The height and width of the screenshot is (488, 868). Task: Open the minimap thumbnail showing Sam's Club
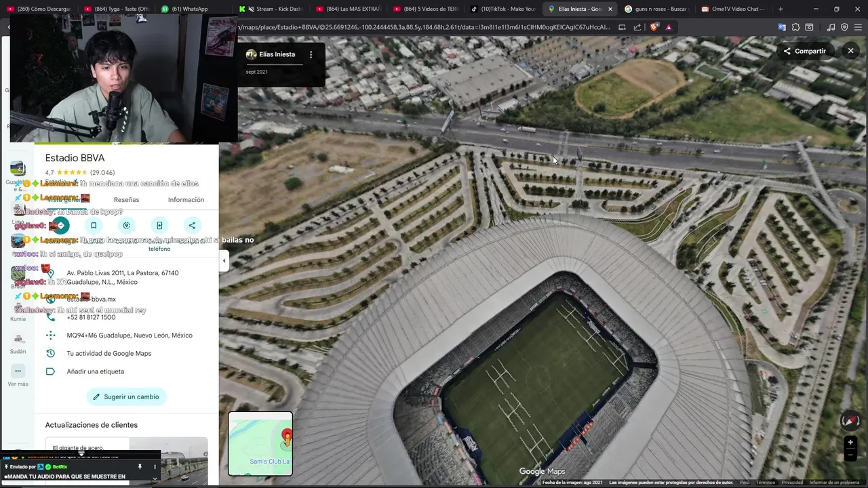coord(260,444)
